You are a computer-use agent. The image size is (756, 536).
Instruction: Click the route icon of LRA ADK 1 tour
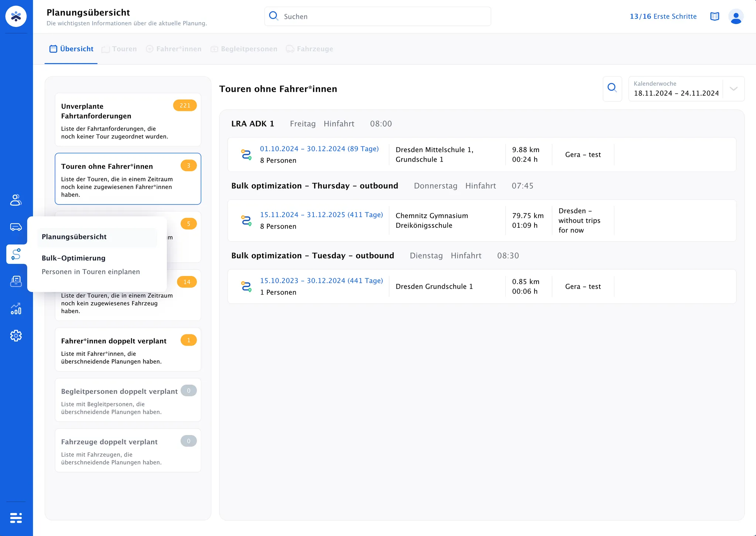coord(246,155)
